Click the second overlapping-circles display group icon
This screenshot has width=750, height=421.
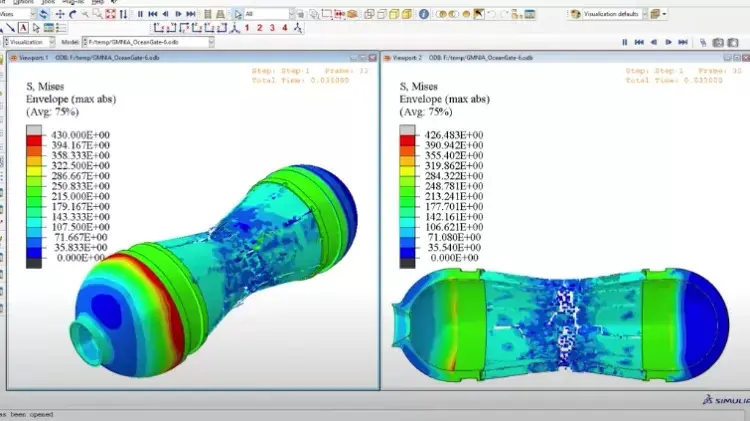pyautogui.click(x=453, y=14)
